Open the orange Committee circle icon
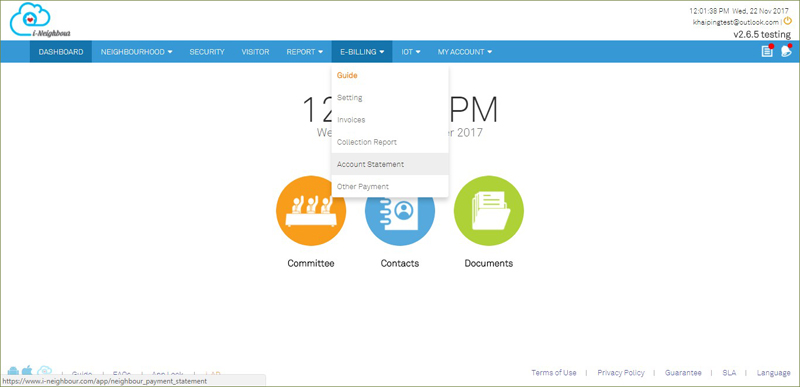800x387 pixels. 311,211
